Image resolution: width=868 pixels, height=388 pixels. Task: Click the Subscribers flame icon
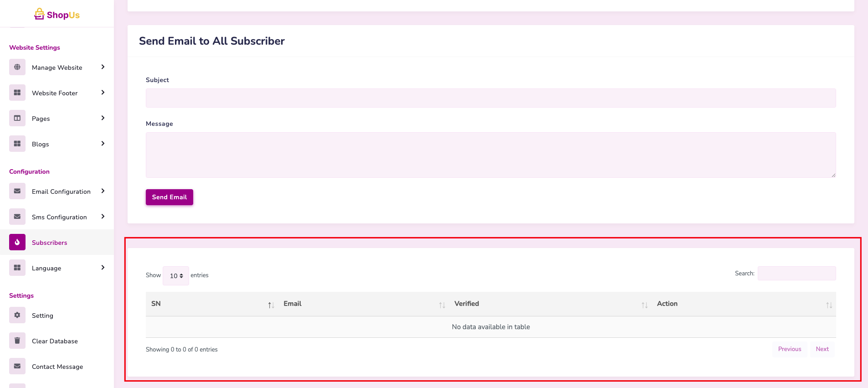(x=17, y=242)
